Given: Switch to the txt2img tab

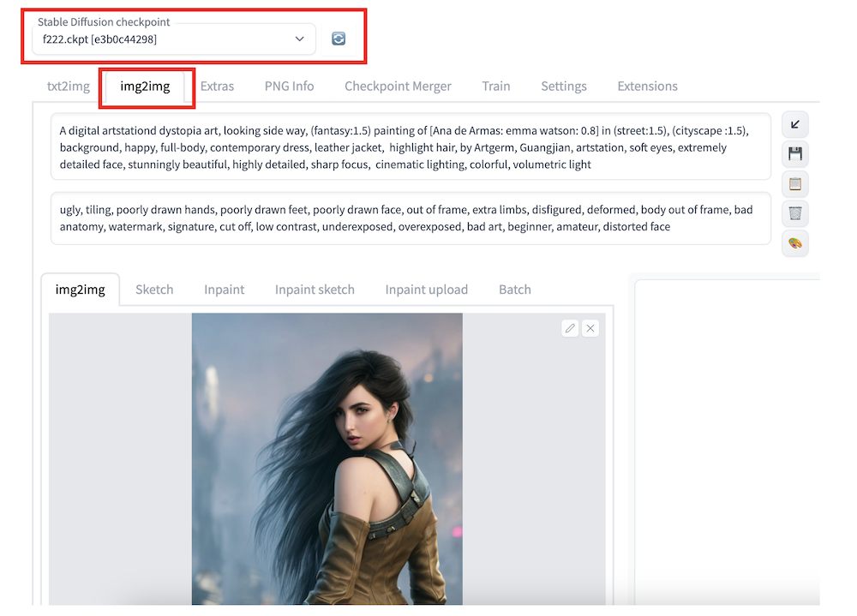Looking at the screenshot, I should tap(69, 87).
